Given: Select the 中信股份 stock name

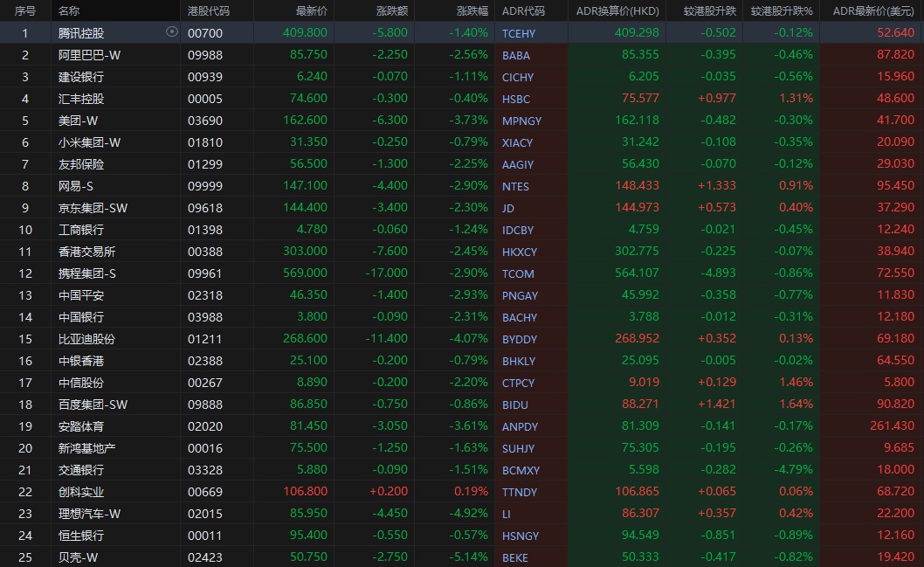Looking at the screenshot, I should [81, 382].
